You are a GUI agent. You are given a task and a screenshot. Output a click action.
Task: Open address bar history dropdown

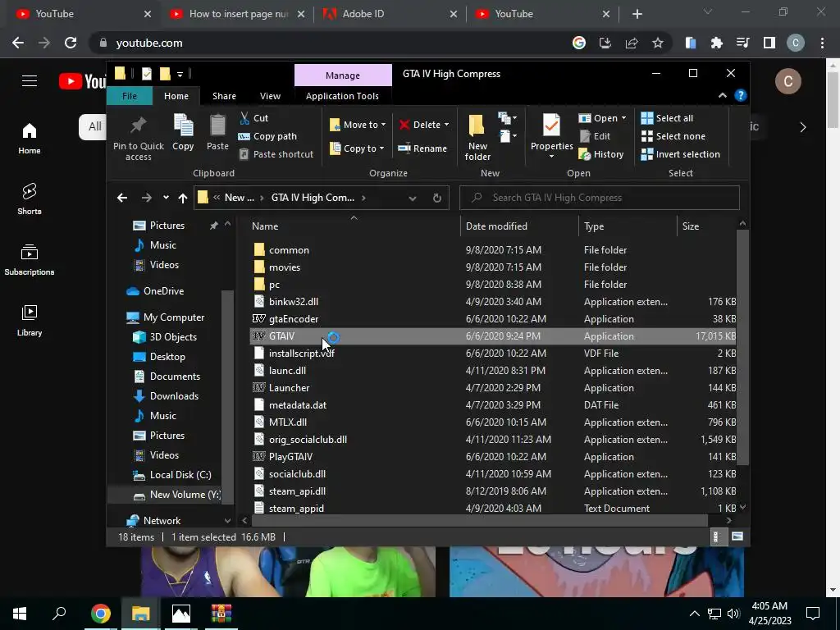click(413, 198)
